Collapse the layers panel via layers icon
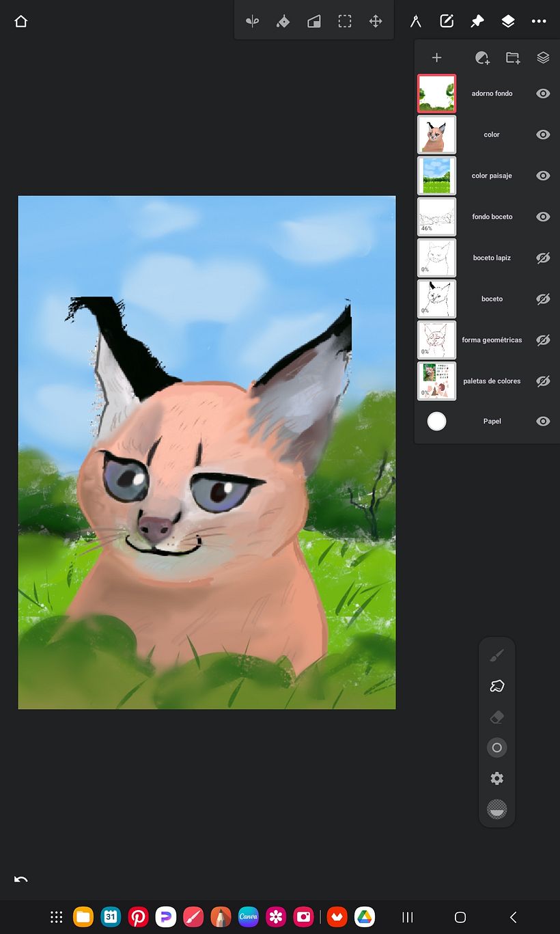560x934 pixels. tap(508, 21)
